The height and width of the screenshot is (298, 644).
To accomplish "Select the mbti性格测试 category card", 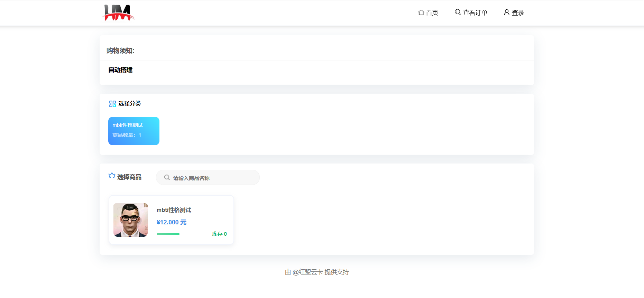I will click(134, 131).
